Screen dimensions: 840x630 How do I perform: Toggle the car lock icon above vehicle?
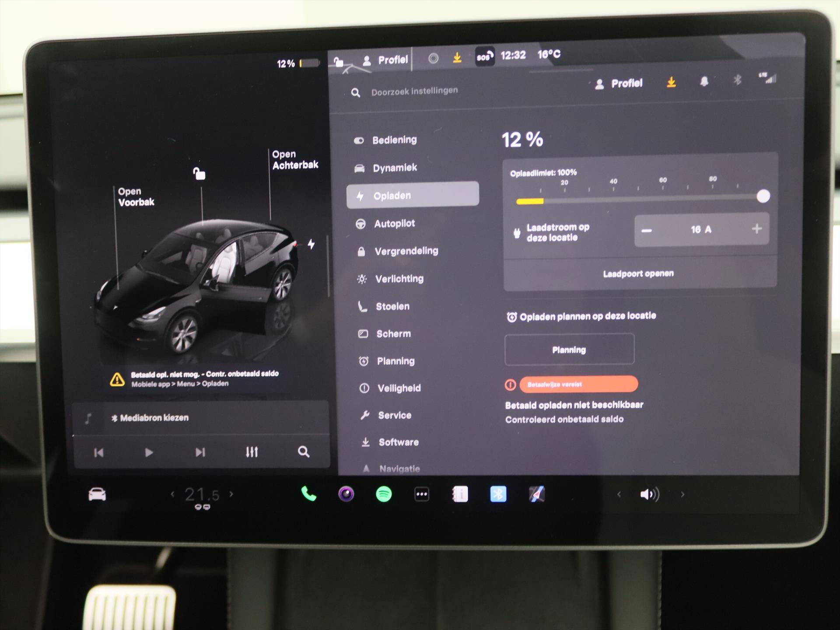(199, 174)
